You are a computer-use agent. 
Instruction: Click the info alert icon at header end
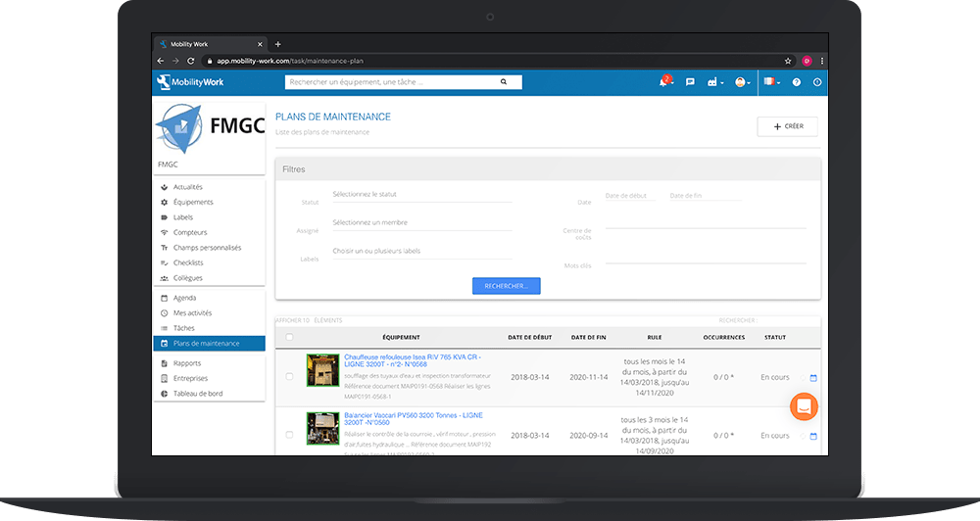[817, 82]
